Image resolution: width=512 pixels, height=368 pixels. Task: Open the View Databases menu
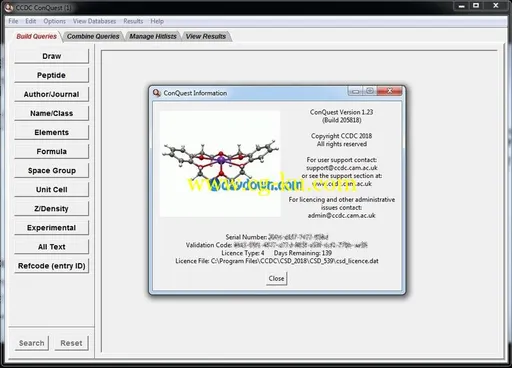[x=94, y=21]
